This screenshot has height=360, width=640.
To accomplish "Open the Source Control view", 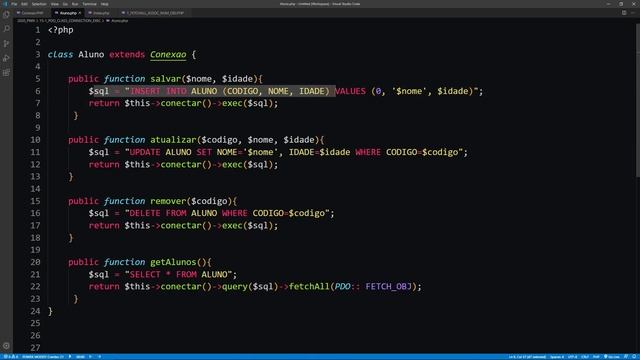I will point(6,43).
